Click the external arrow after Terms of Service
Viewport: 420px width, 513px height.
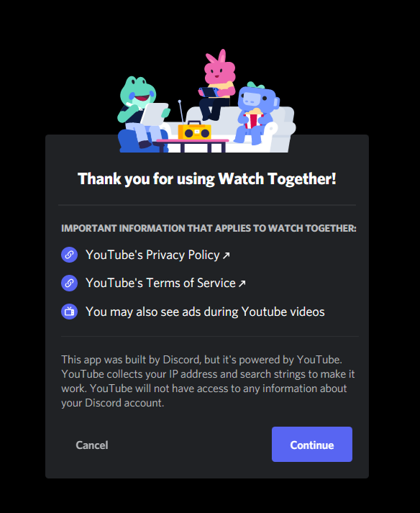coord(242,283)
